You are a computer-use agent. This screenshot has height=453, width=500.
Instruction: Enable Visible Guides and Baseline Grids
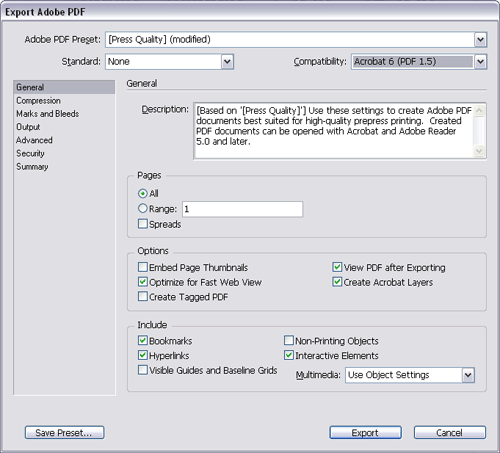point(143,370)
